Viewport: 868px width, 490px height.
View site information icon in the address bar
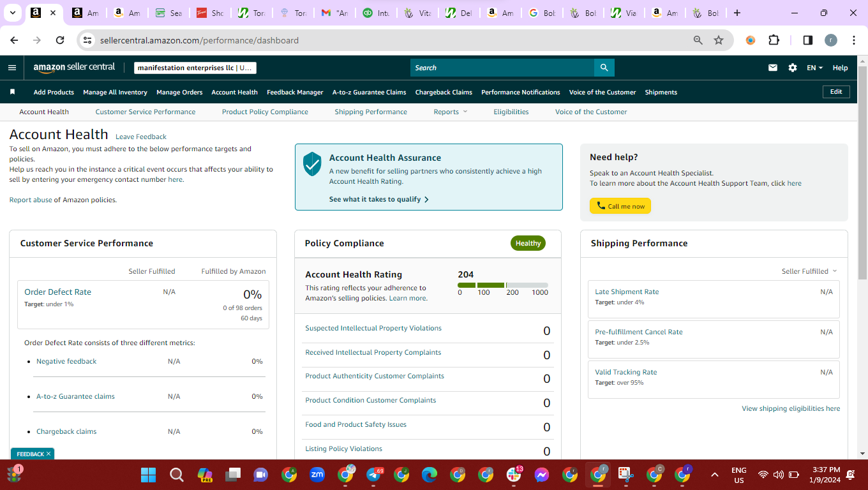pyautogui.click(x=88, y=40)
